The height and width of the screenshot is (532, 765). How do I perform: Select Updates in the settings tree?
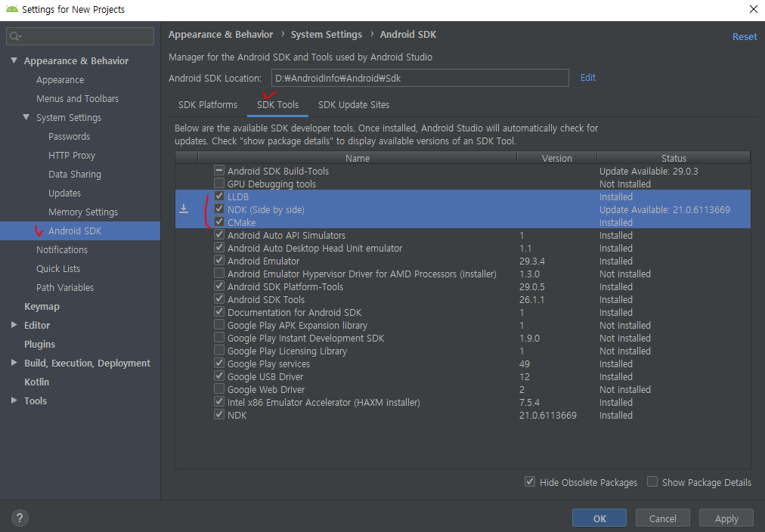64,193
